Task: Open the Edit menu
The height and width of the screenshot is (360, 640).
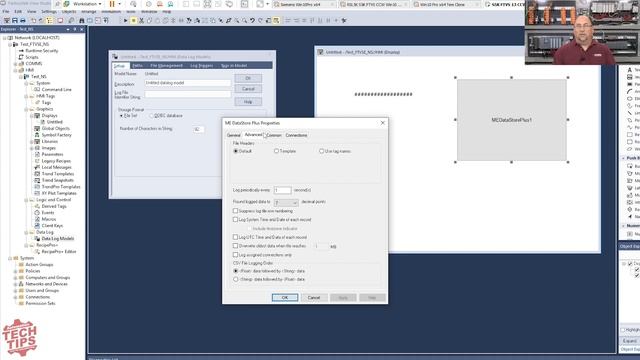Action: click(x=18, y=11)
